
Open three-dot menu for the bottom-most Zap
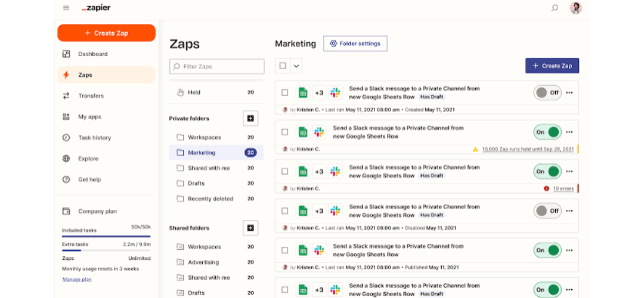point(569,290)
